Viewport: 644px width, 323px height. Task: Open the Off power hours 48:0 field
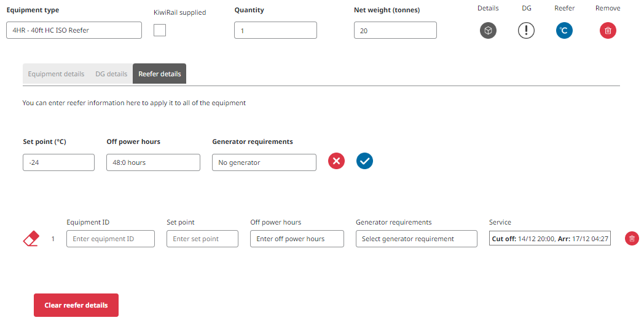pos(153,162)
